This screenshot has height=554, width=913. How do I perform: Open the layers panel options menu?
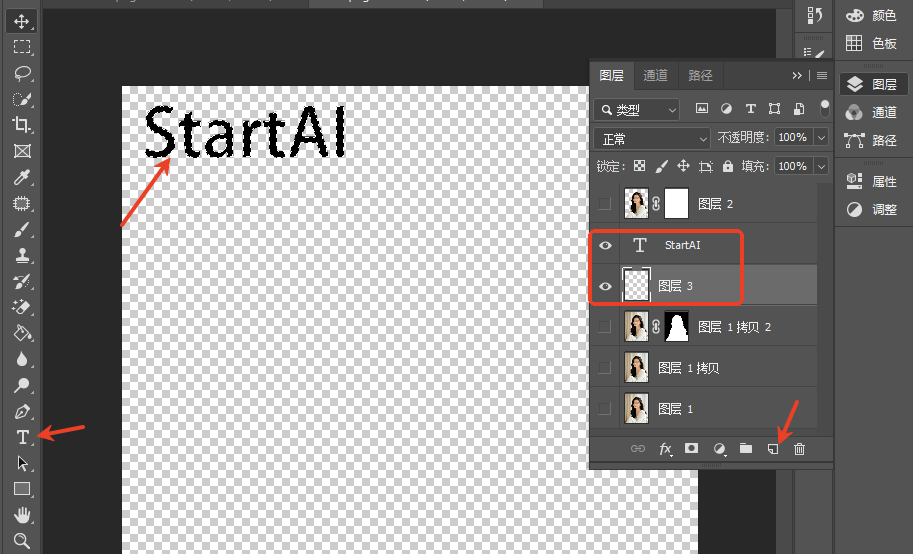[x=822, y=76]
